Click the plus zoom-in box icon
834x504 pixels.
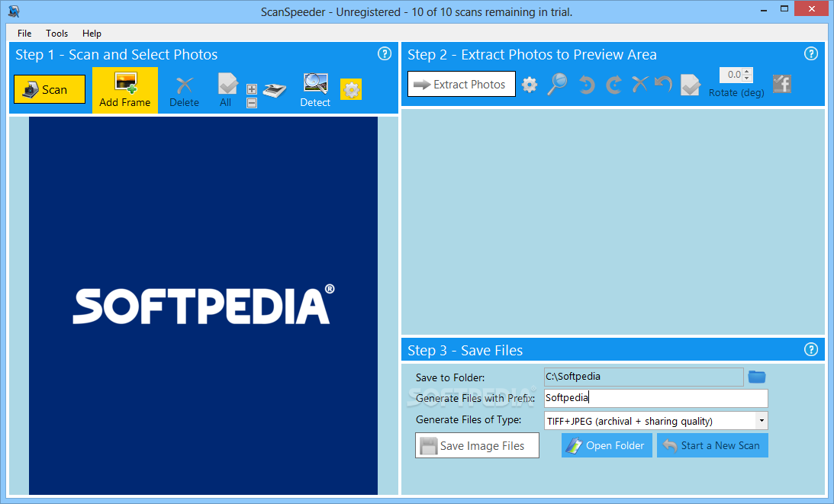[252, 88]
